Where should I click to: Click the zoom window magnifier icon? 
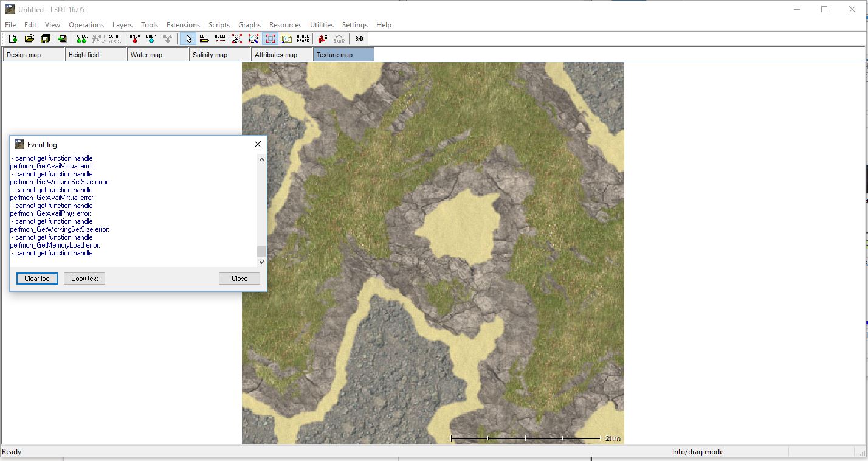point(286,38)
